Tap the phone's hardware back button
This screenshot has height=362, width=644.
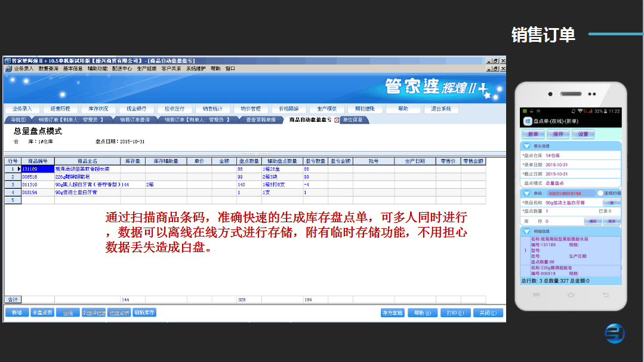click(x=605, y=294)
